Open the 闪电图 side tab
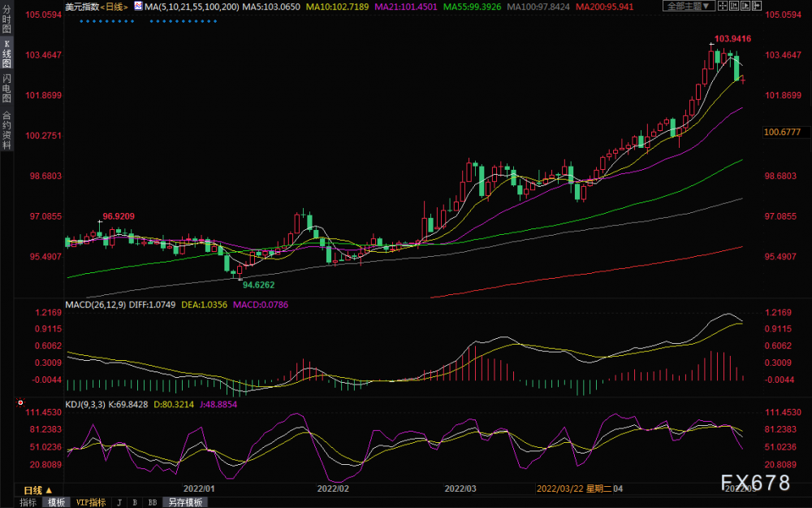Screen dimensions: 812x508 6,88
